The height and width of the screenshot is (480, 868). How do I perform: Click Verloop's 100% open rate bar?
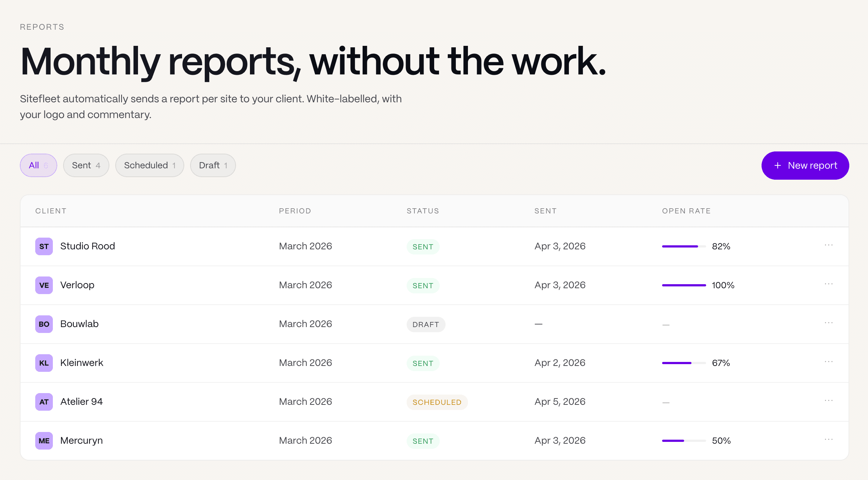[x=683, y=285]
